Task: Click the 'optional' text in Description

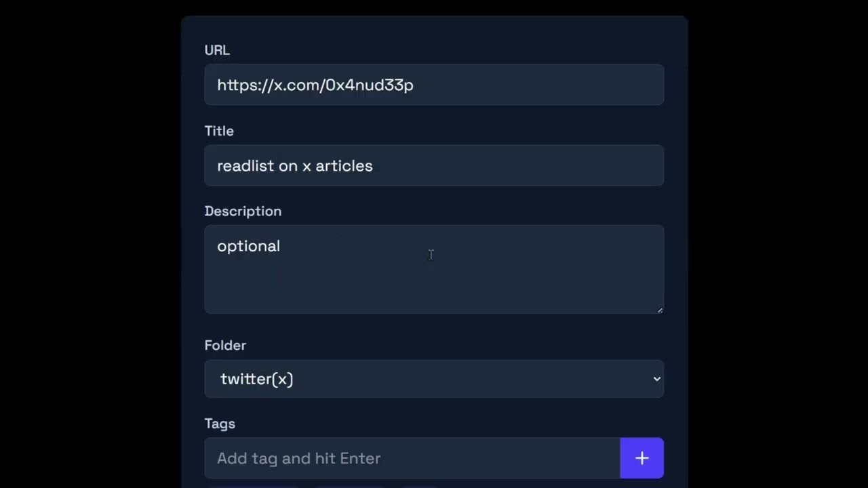Action: (x=248, y=246)
